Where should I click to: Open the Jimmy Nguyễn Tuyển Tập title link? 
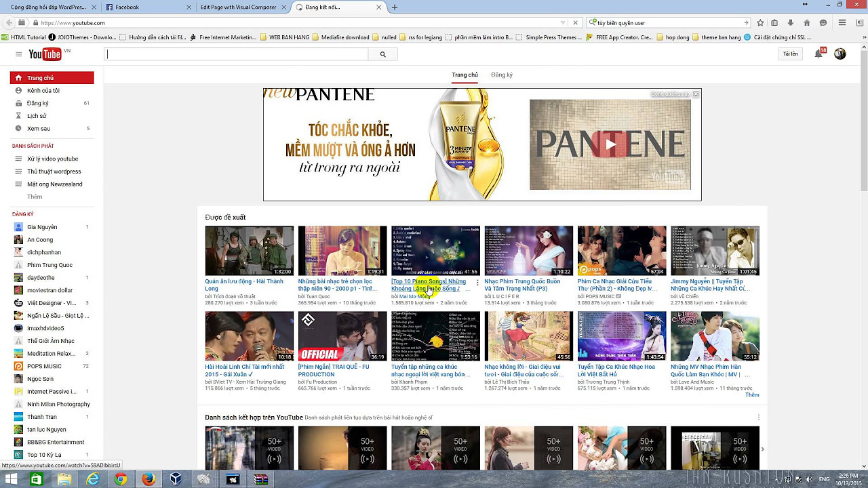[x=711, y=285]
